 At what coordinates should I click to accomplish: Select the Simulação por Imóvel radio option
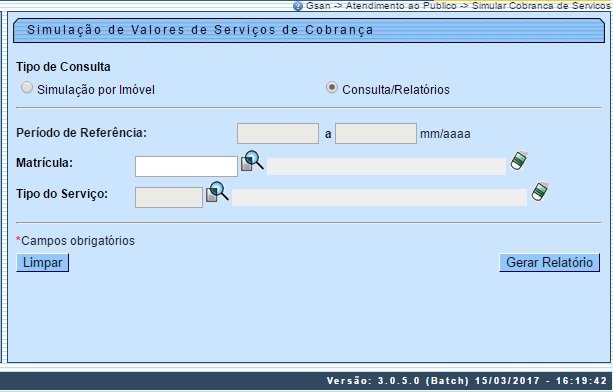coord(27,88)
